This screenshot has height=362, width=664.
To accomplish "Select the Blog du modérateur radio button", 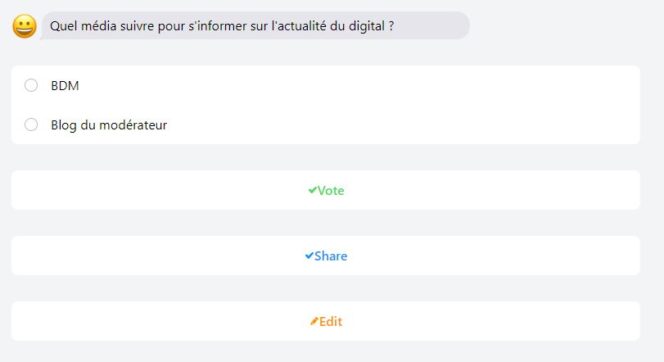I will (x=31, y=124).
